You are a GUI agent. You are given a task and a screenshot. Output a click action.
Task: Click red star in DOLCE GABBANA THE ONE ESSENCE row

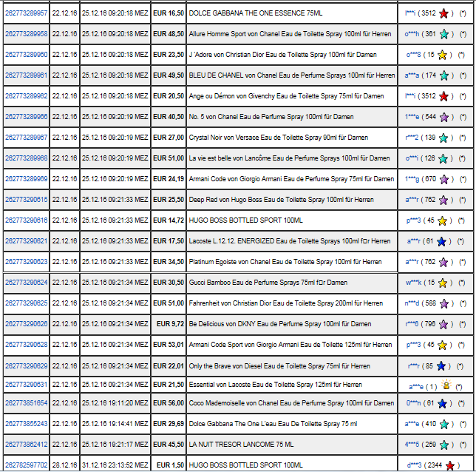pos(443,13)
